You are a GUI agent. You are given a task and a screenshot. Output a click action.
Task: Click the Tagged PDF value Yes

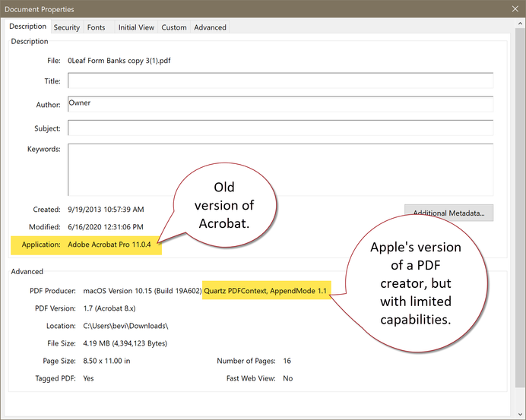click(x=89, y=378)
